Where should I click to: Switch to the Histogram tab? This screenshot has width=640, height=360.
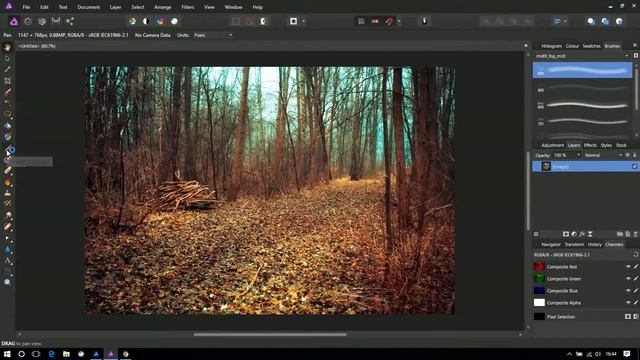pyautogui.click(x=551, y=46)
